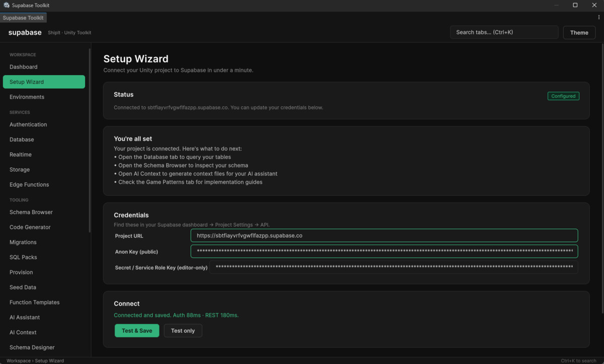Click the Secret / Service Role Key field
The height and width of the screenshot is (364, 604).
pyautogui.click(x=394, y=267)
